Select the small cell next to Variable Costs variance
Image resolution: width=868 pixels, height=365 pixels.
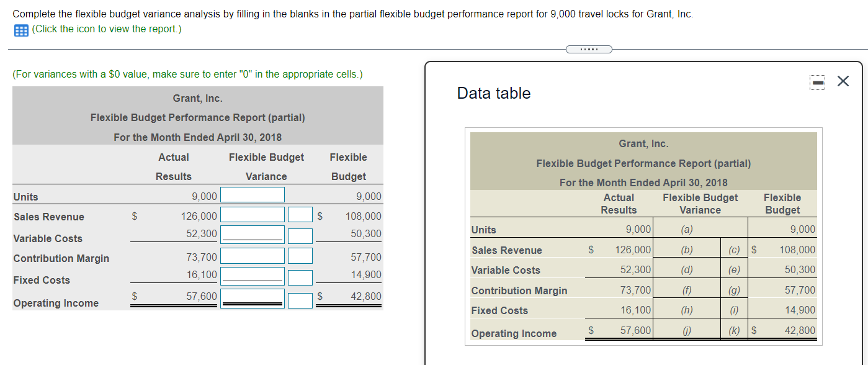(300, 235)
